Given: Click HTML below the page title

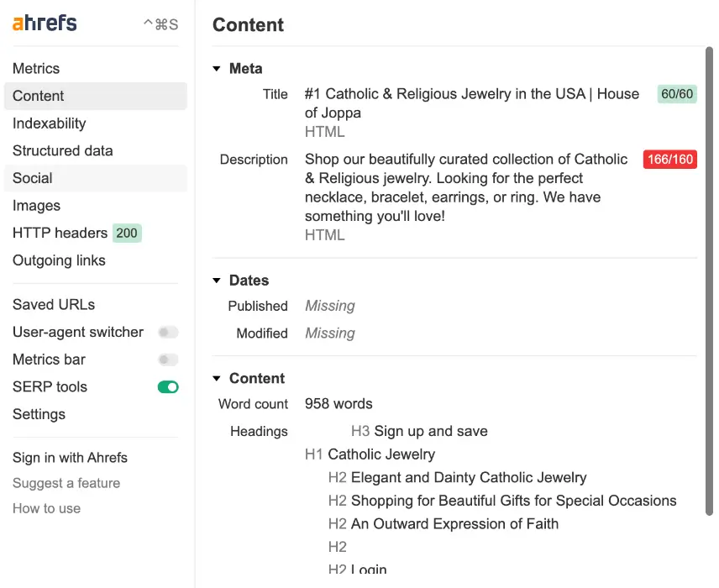Looking at the screenshot, I should coord(324,132).
